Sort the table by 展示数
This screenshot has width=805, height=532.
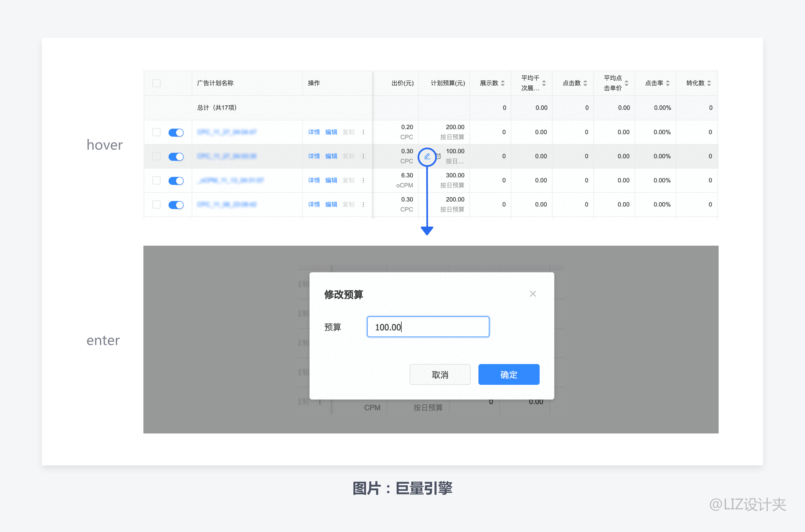coord(503,83)
